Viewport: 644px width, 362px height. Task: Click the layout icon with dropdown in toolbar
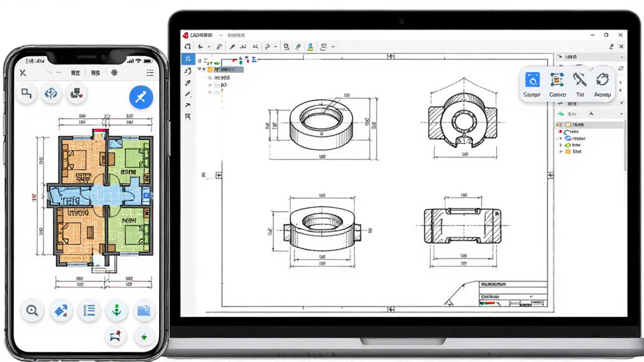324,47
